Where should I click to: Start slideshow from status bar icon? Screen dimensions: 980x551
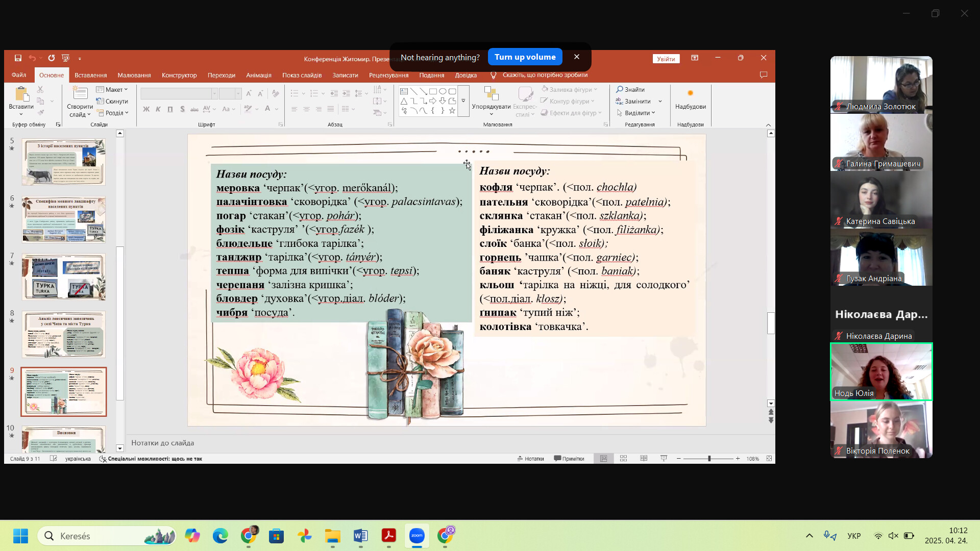coord(664,459)
